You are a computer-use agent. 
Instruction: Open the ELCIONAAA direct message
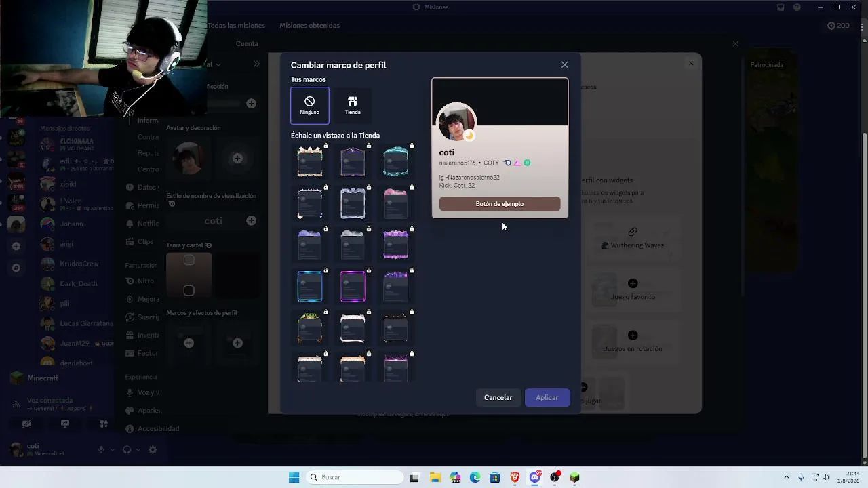pos(76,144)
